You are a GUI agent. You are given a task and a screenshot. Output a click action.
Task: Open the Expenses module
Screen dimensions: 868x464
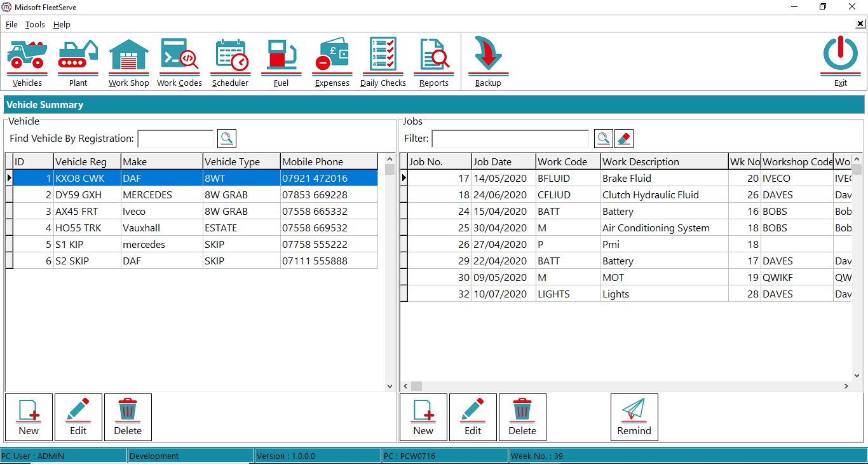332,60
